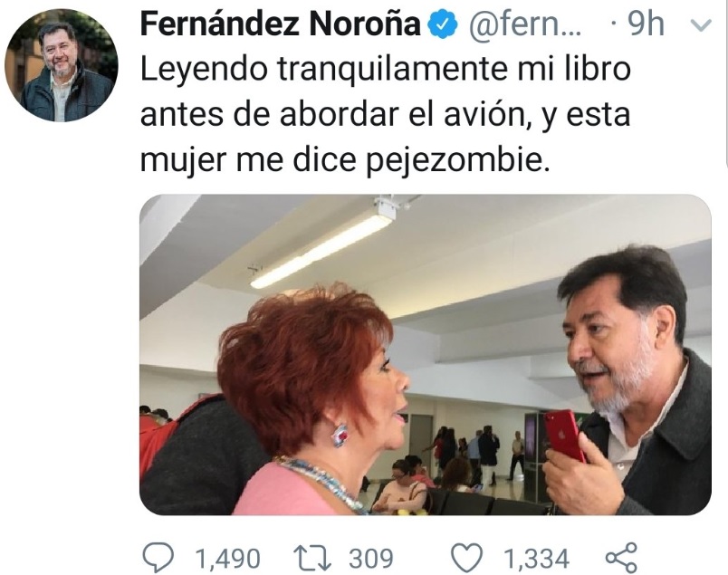Click the reply speech bubble icon
This screenshot has width=728, height=575.
click(158, 558)
